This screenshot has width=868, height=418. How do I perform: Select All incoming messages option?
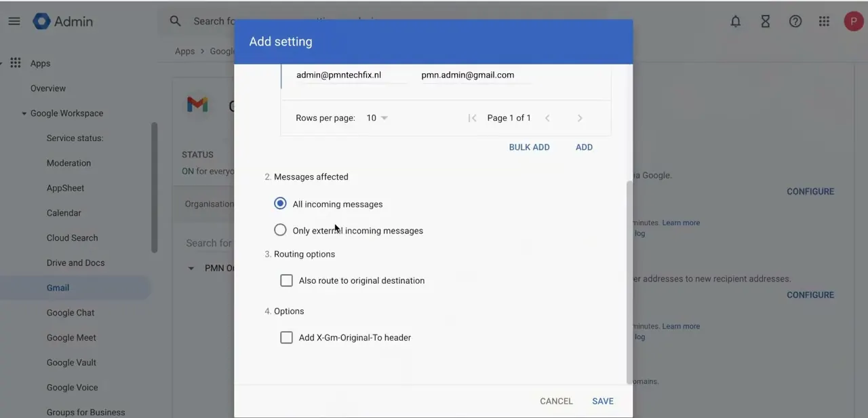pyautogui.click(x=280, y=204)
